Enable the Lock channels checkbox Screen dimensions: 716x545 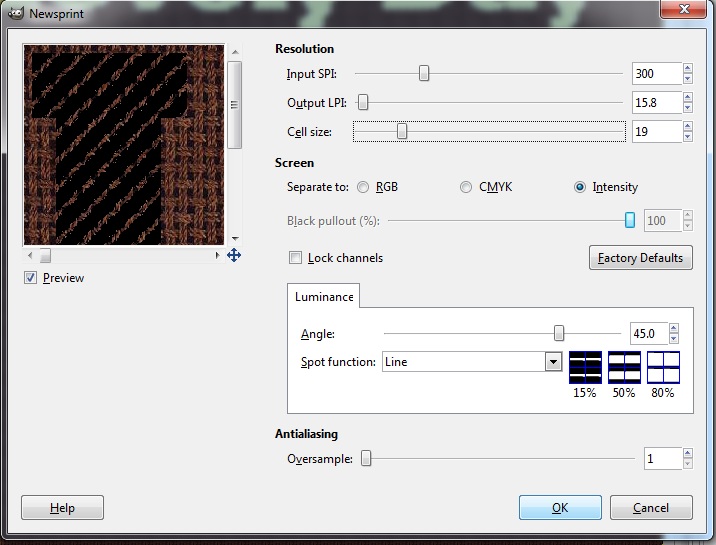coord(295,258)
